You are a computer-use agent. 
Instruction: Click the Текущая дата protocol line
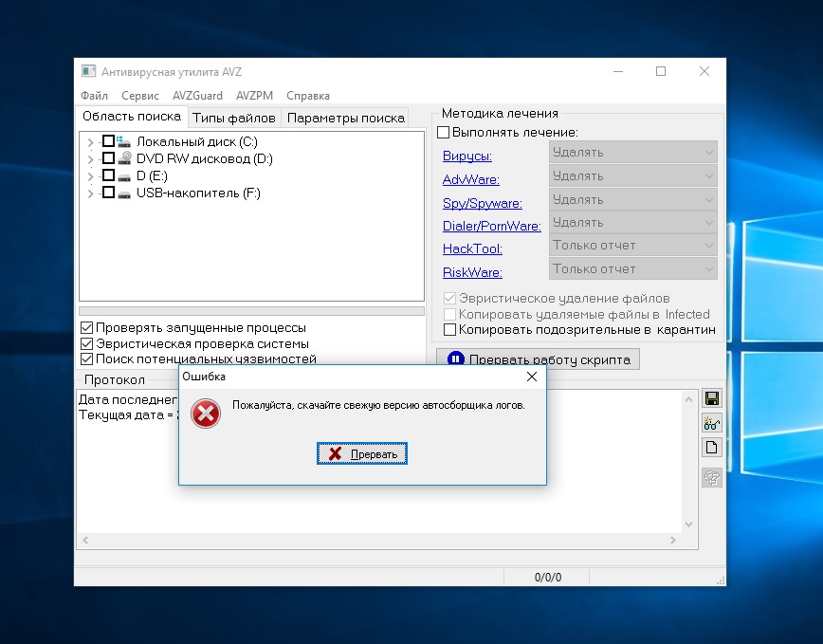click(129, 415)
